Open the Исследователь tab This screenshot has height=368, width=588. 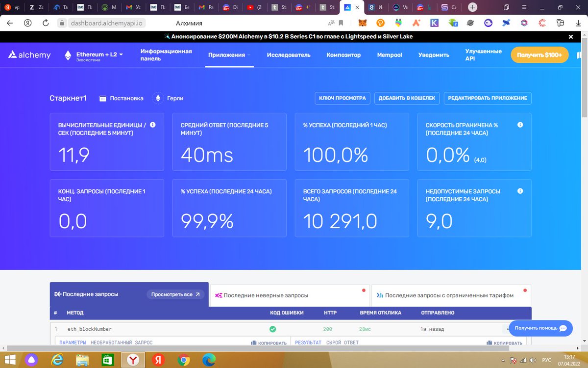click(289, 55)
